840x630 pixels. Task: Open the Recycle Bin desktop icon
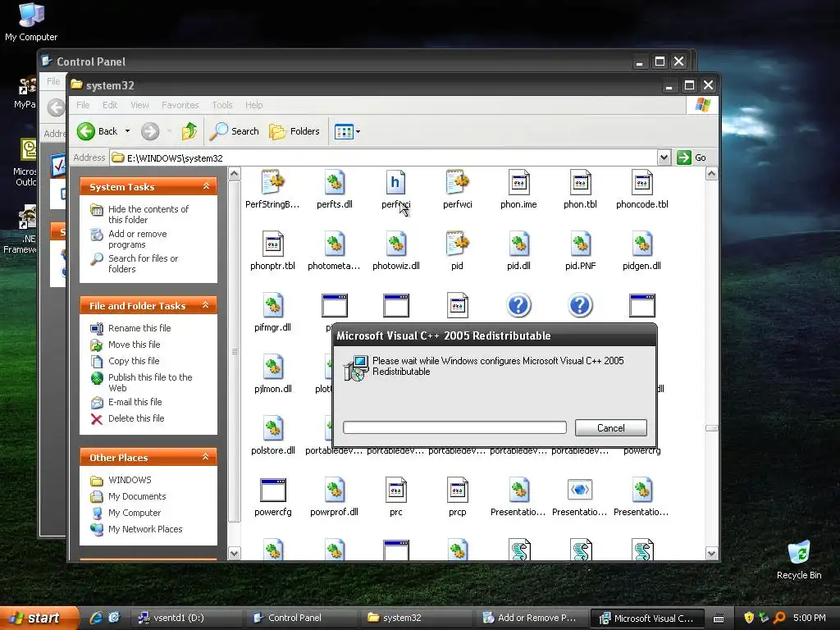[799, 559]
